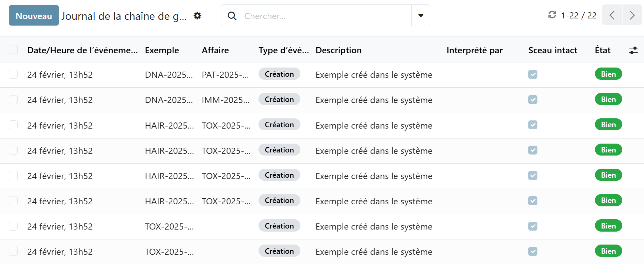
Task: Click the magnifying glass search icon
Action: 232,16
